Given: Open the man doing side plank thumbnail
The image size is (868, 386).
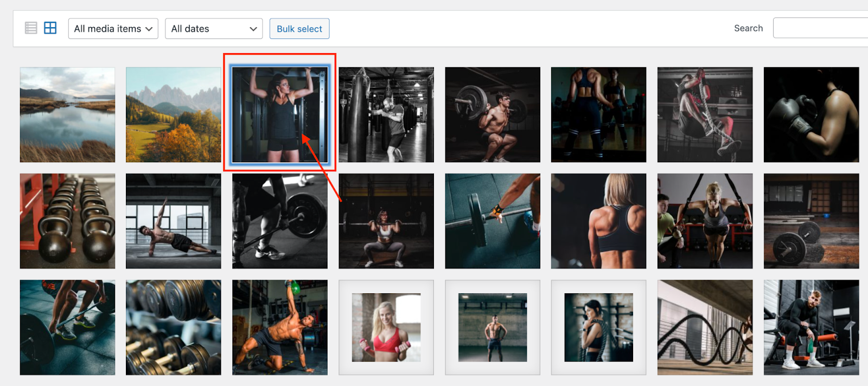Looking at the screenshot, I should pos(174,221).
